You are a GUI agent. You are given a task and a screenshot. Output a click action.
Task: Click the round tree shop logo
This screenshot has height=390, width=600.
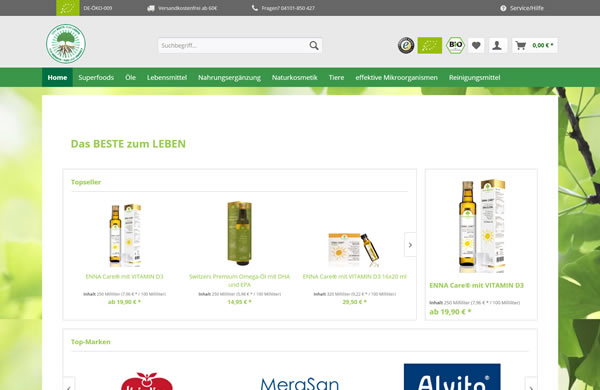tap(66, 44)
